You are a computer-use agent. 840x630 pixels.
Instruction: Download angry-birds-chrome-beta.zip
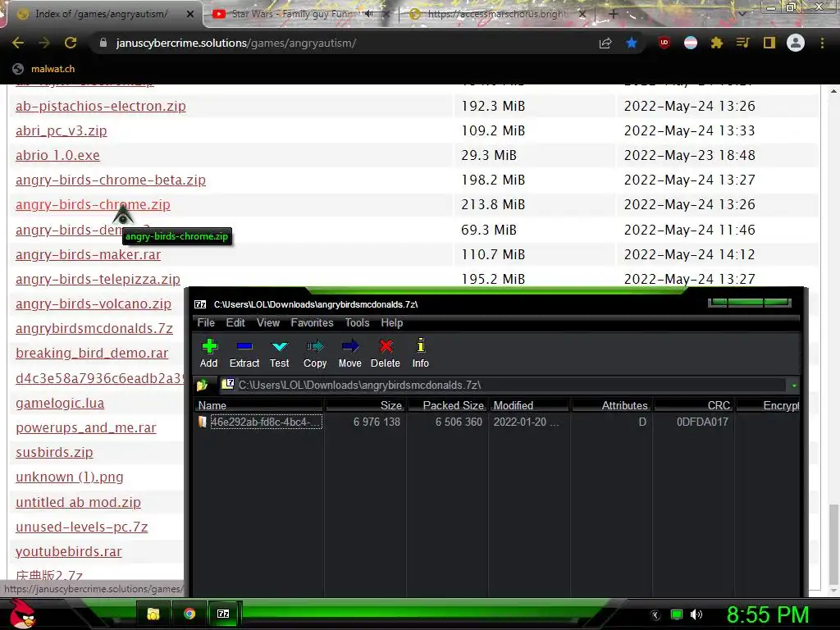click(111, 180)
